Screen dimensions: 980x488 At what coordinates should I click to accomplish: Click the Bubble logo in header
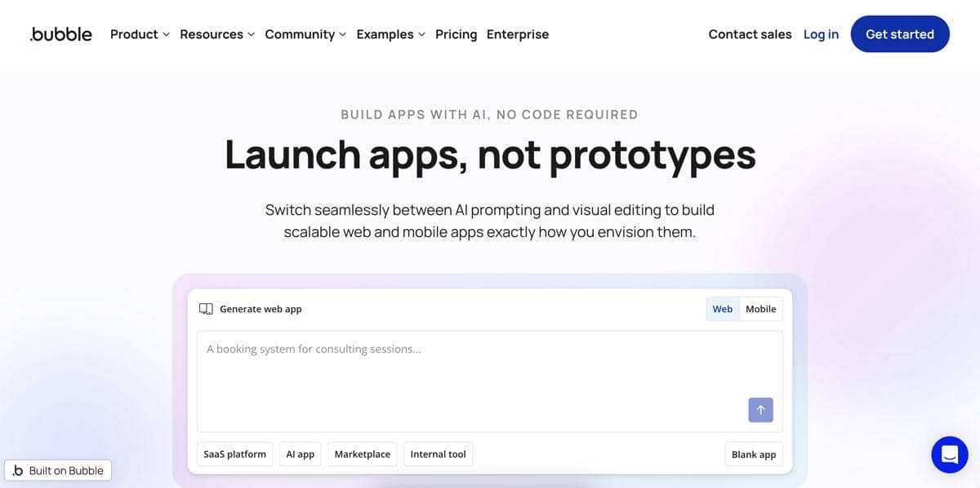pyautogui.click(x=61, y=34)
